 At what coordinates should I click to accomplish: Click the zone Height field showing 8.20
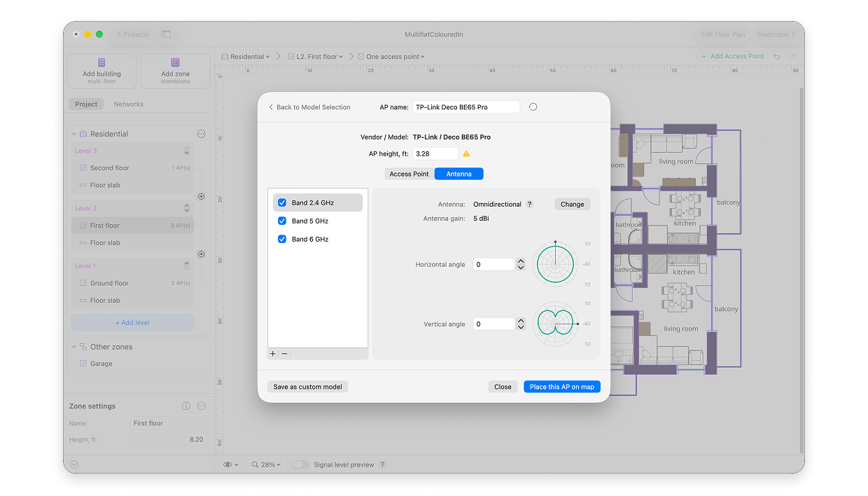[167, 440]
